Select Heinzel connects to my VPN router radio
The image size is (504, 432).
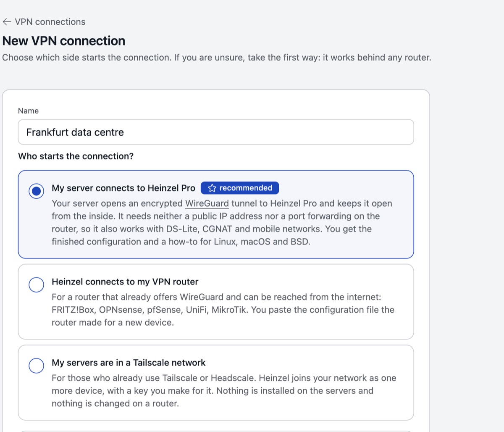(37, 284)
